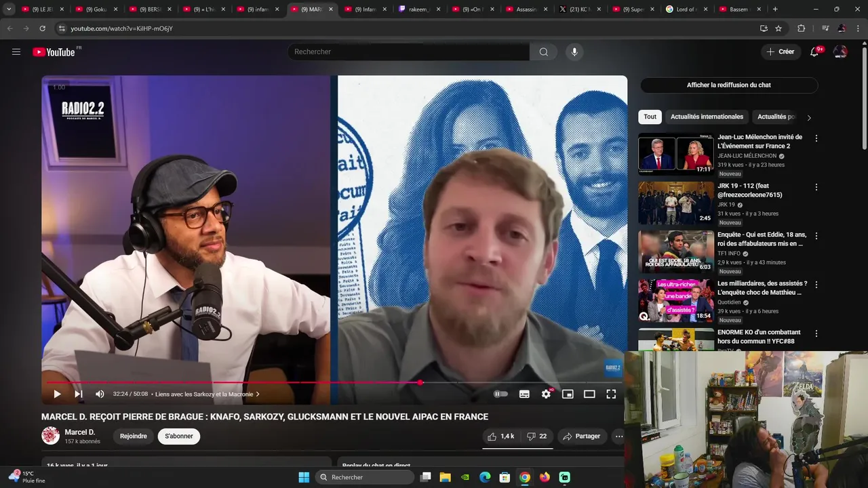868x488 pixels.
Task: Open the browser extensions puzzle icon
Action: tap(802, 28)
